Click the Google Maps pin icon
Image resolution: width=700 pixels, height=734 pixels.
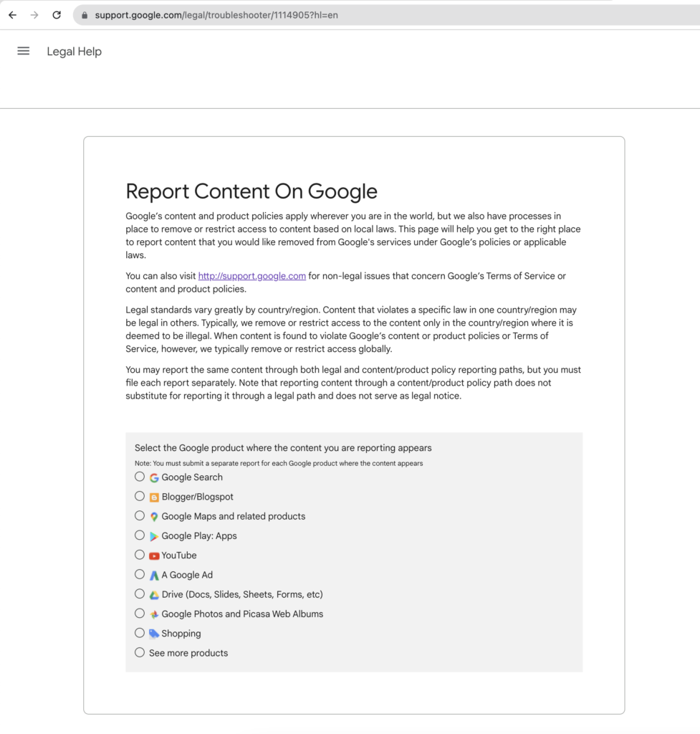(x=154, y=517)
